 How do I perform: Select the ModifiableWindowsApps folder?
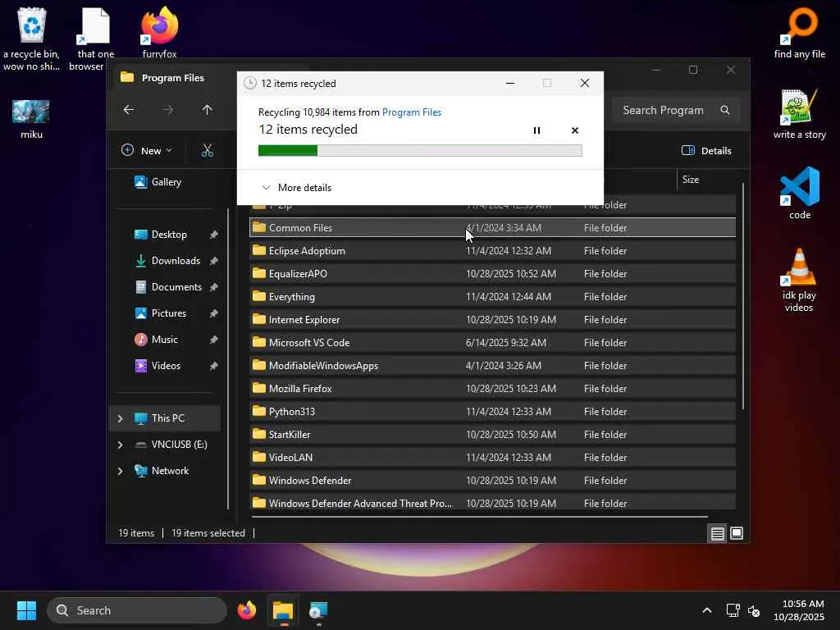(x=492, y=366)
